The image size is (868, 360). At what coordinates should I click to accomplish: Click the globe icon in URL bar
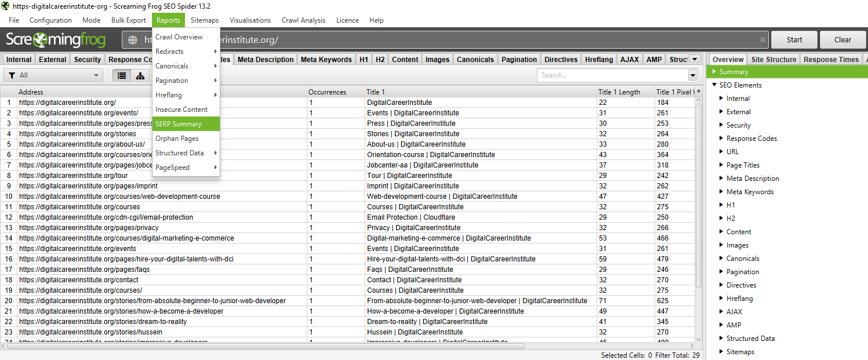coord(133,40)
